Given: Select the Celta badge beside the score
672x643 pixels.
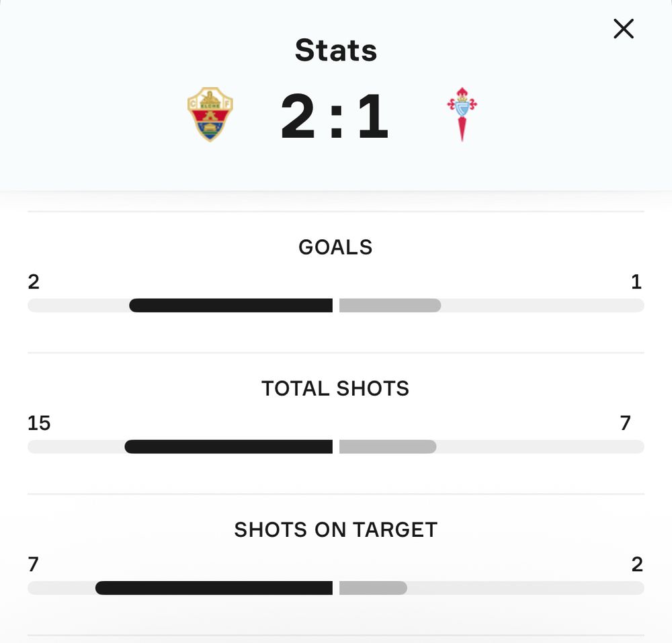Looking at the screenshot, I should (x=461, y=114).
